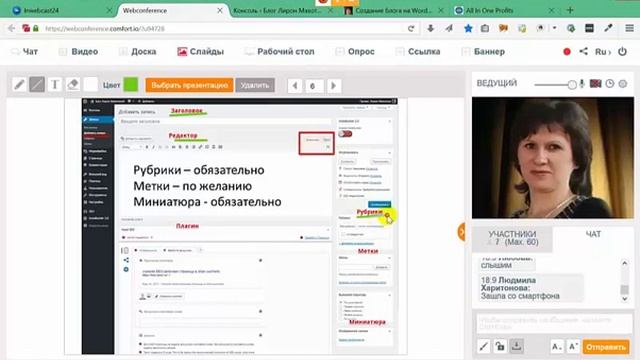
Task: Open the green color swatch next to Цвет
Action: point(131,85)
